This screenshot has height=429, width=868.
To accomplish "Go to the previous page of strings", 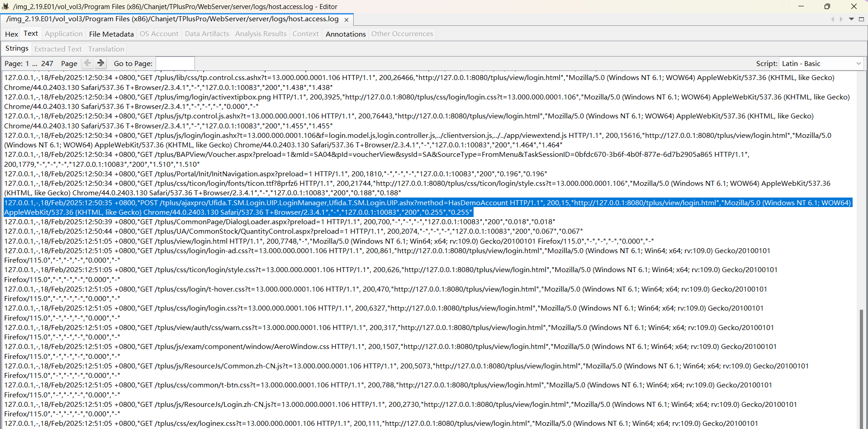I will point(88,63).
